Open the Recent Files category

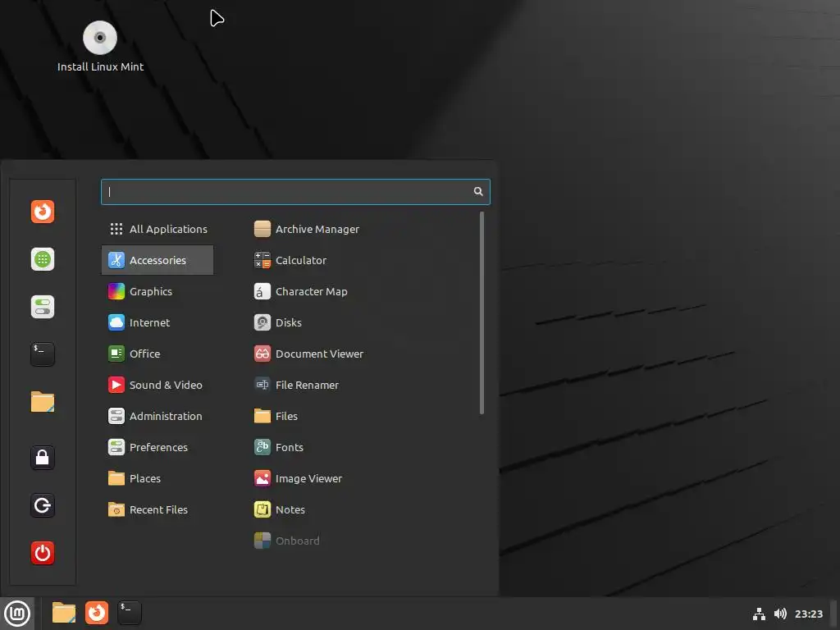(x=157, y=509)
